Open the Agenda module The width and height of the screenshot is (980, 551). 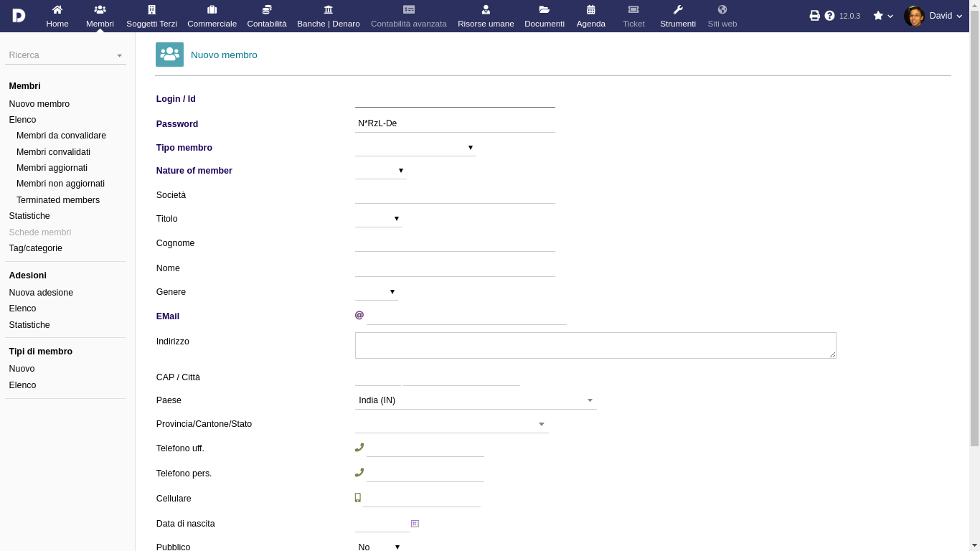(x=591, y=16)
